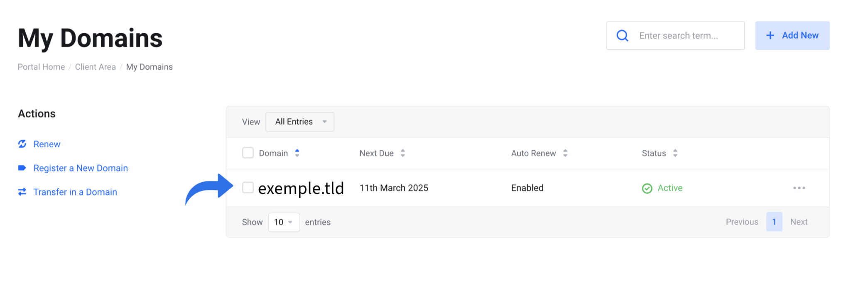Click the plus icon in Add New
Image resolution: width=868 pixels, height=284 pixels.
770,36
